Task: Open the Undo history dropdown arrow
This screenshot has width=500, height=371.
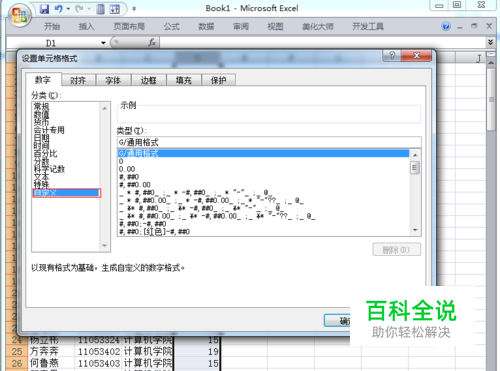Action: point(68,9)
